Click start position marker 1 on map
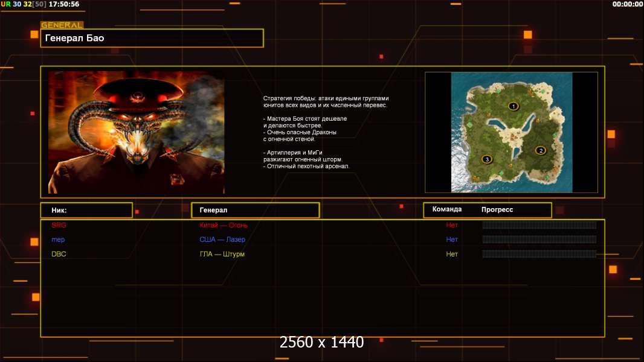This screenshot has width=644, height=362. click(x=514, y=106)
